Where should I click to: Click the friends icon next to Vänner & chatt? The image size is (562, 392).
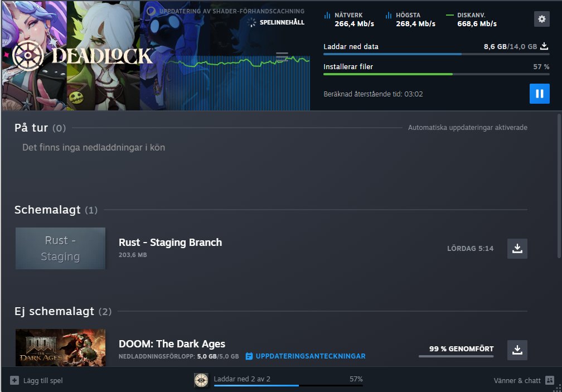tap(550, 380)
